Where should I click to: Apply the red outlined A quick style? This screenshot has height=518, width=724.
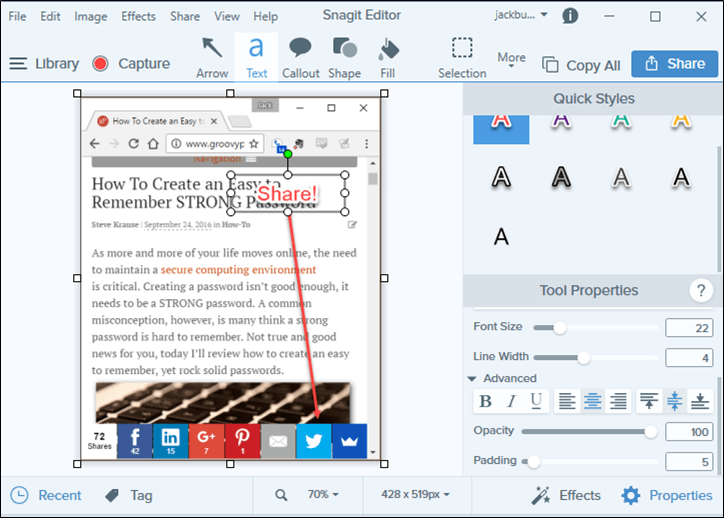[501, 128]
